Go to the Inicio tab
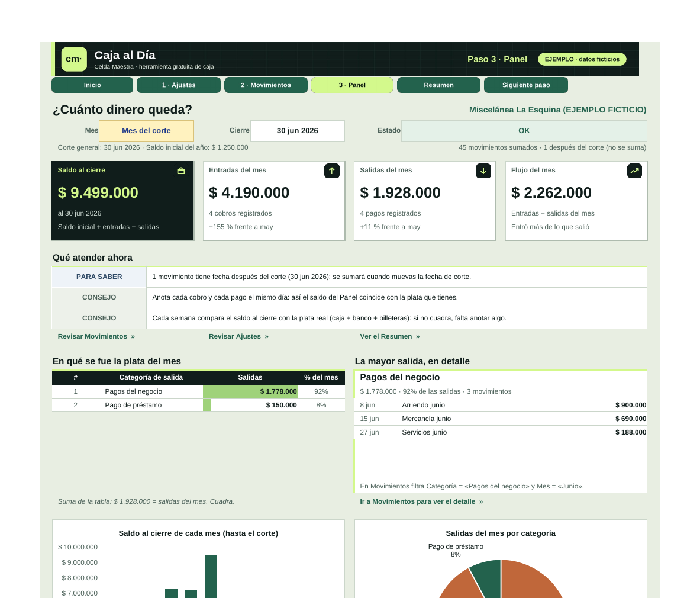Image resolution: width=700 pixels, height=598 pixels. [x=92, y=85]
